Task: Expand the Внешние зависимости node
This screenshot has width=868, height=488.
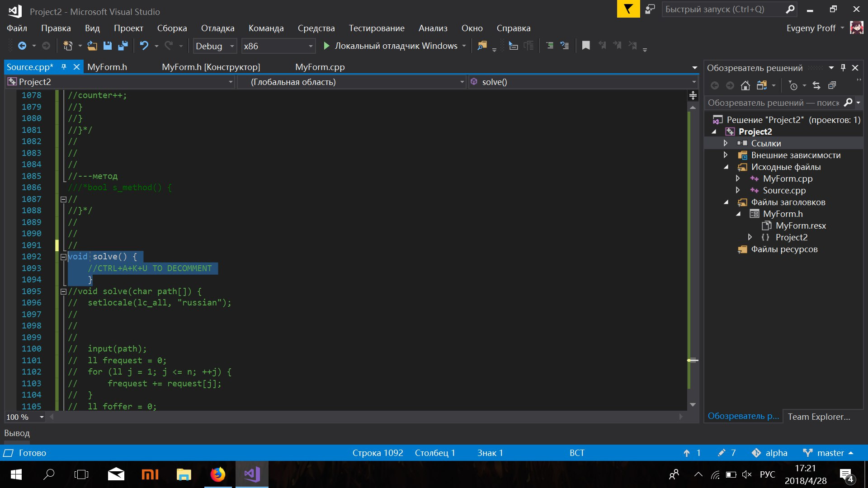Action: [x=726, y=155]
